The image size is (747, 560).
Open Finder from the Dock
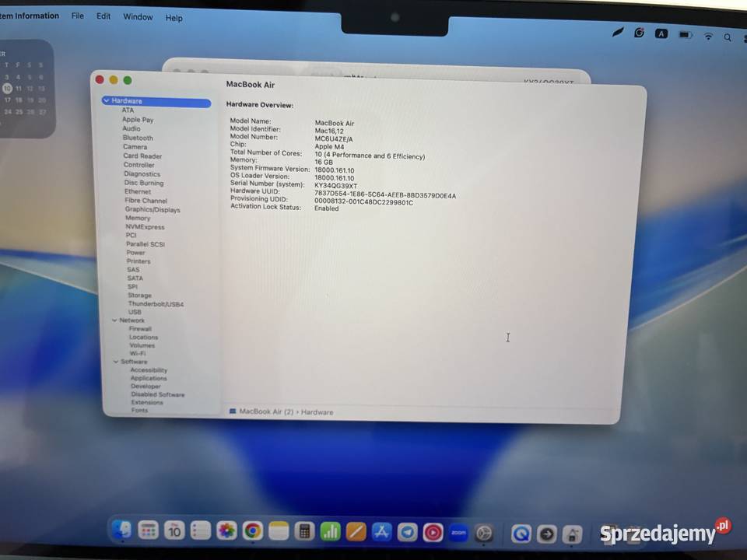click(122, 530)
